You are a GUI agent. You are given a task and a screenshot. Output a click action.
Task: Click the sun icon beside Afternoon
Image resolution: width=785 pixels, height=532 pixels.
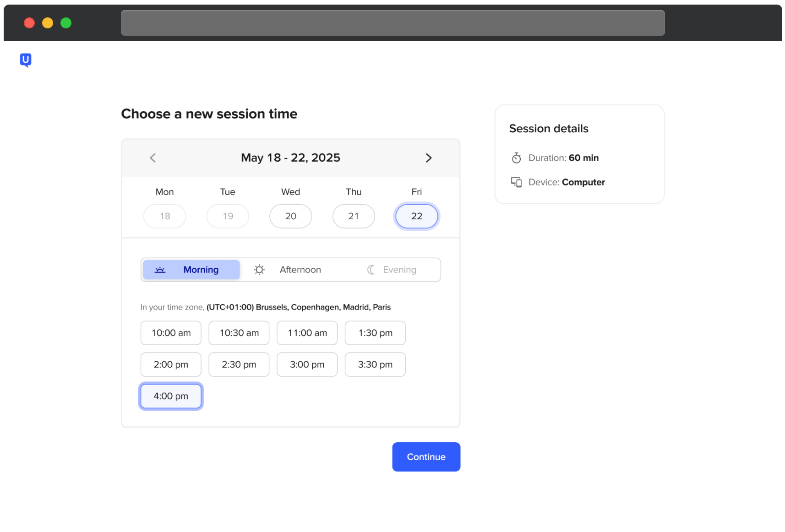pos(259,270)
